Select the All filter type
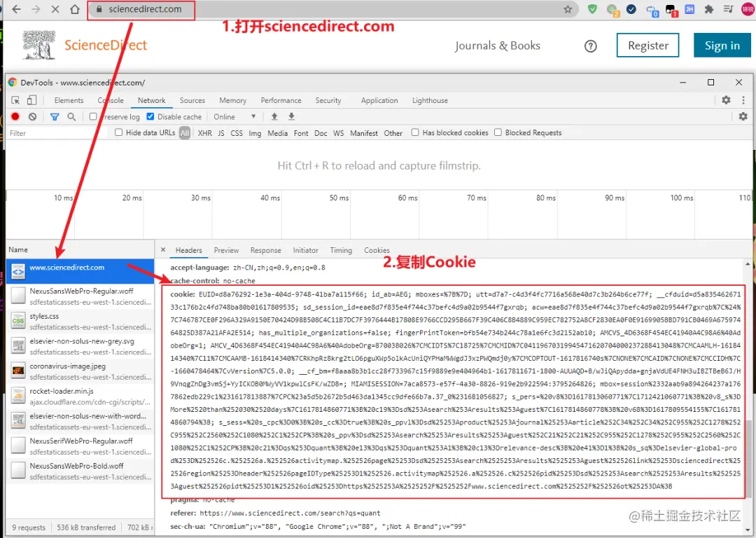756x538 pixels. pyautogui.click(x=185, y=133)
